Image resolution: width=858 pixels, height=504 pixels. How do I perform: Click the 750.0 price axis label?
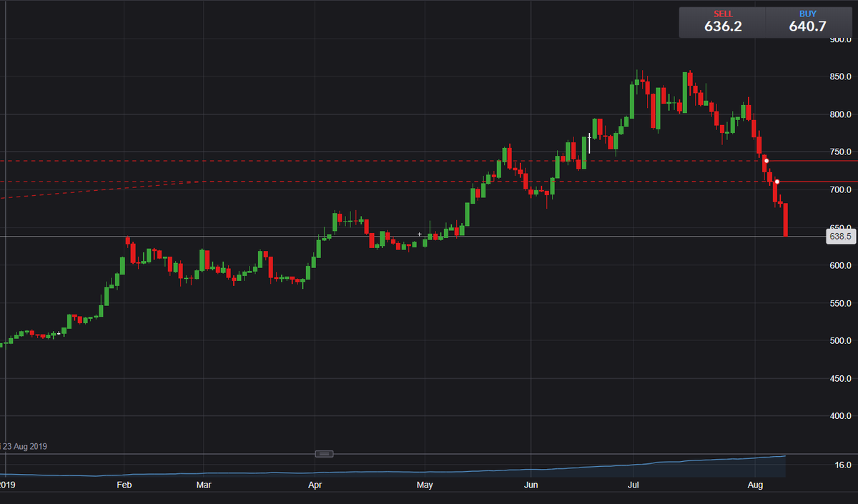tap(841, 152)
